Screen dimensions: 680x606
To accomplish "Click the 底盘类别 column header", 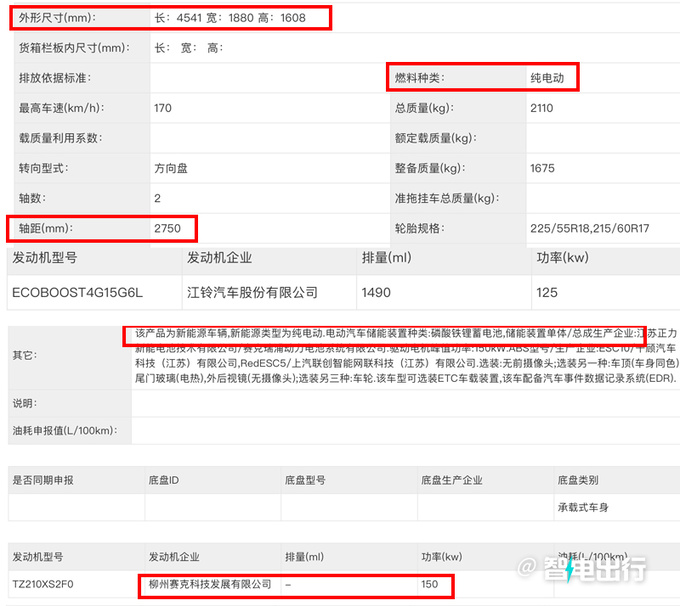I will [578, 480].
